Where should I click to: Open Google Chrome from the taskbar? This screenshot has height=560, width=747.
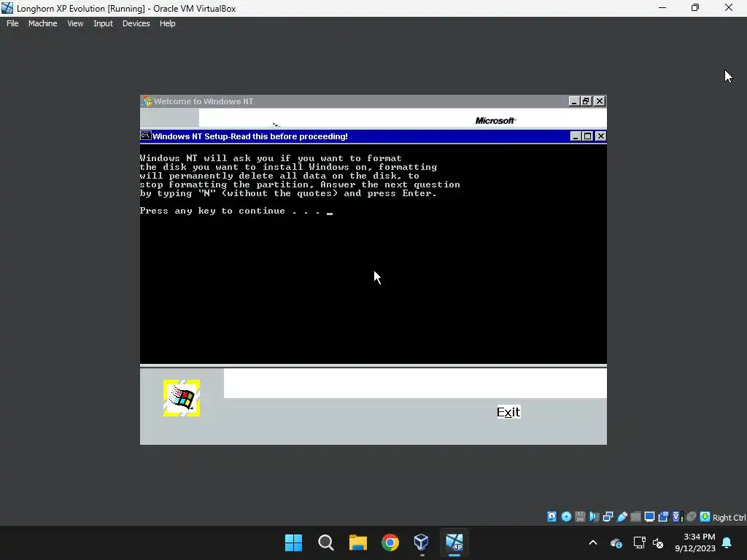coord(390,542)
